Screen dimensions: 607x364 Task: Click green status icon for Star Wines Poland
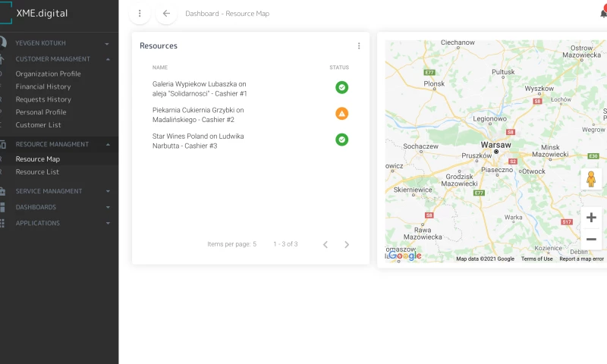341,140
